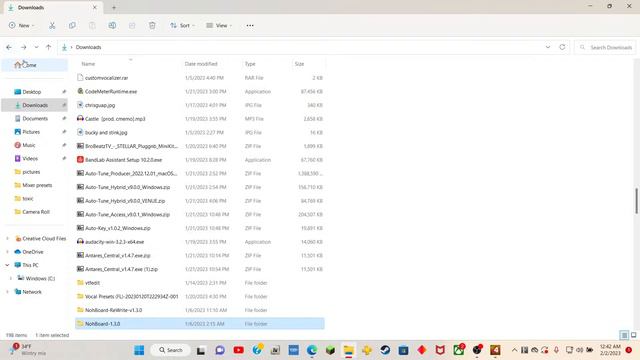Select customvocalizer.rar file

pos(200,78)
